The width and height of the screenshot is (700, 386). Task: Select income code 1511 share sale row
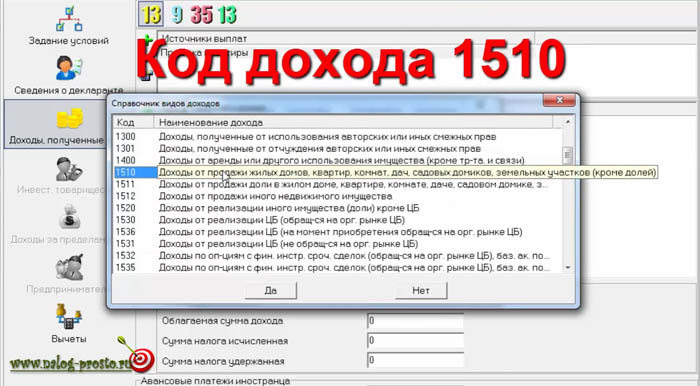(x=338, y=184)
